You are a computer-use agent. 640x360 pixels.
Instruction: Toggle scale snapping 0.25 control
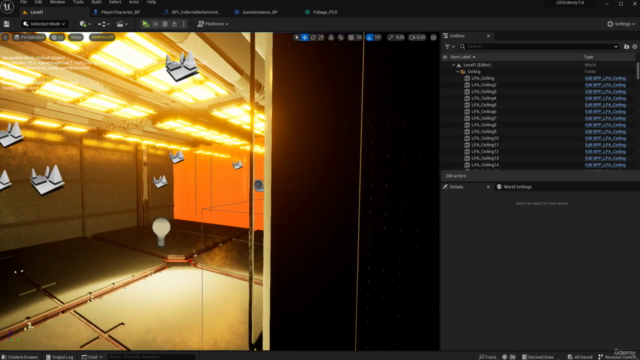(396, 38)
